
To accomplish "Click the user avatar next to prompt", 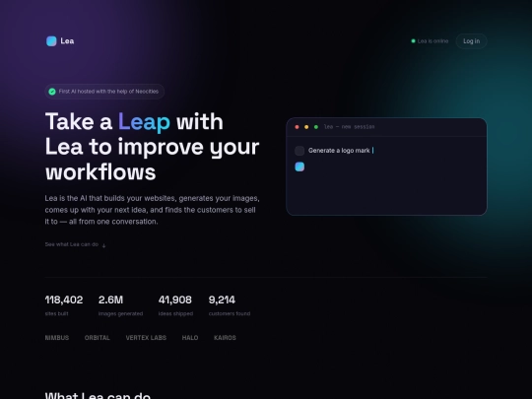I will pos(299,151).
